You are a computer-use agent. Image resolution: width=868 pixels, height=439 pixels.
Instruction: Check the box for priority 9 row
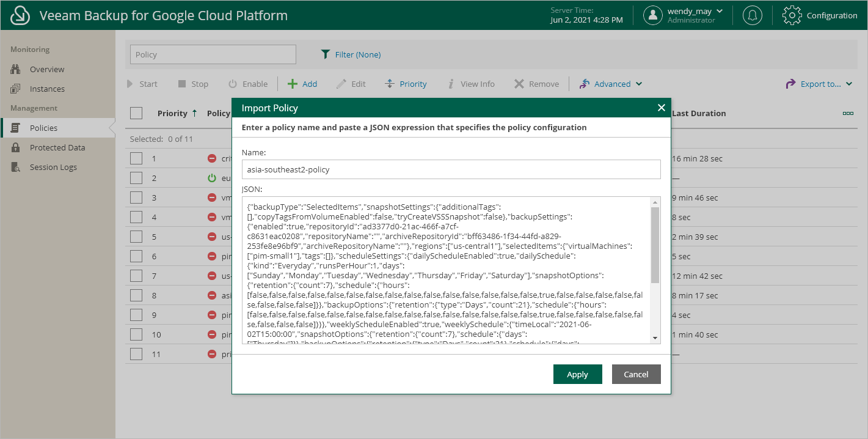136,315
